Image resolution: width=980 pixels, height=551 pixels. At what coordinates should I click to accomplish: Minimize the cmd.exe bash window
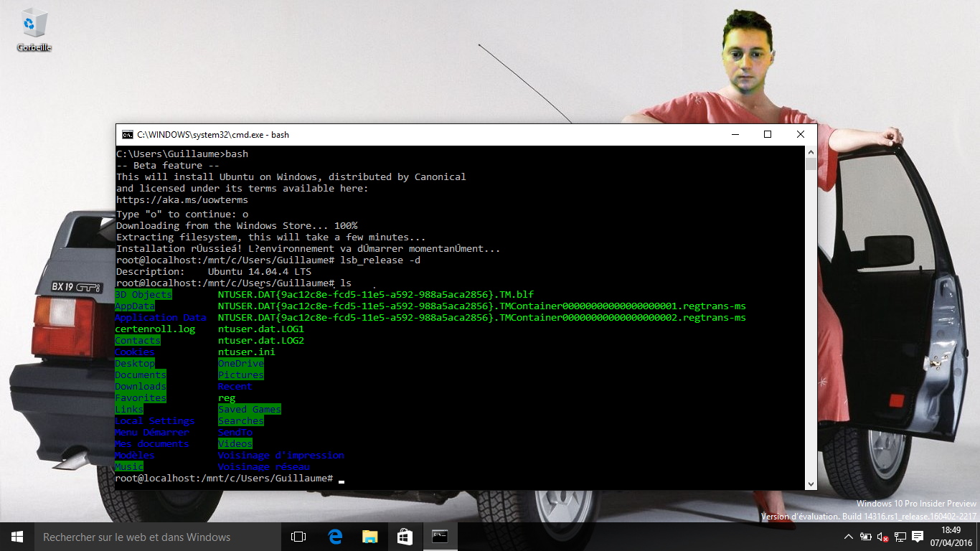tap(735, 134)
